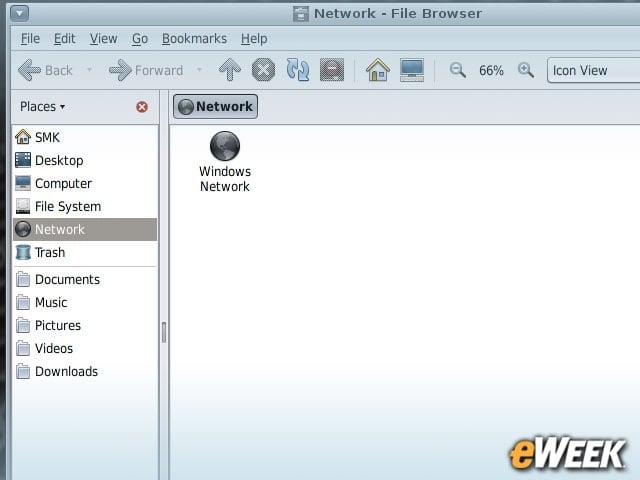This screenshot has width=640, height=480.
Task: Click the Network path bar button
Action: [x=216, y=107]
